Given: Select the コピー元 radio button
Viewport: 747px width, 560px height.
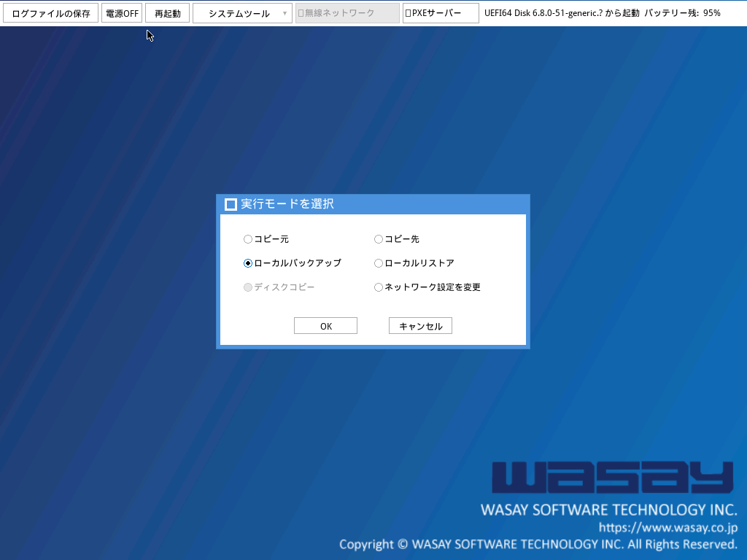Looking at the screenshot, I should [x=248, y=239].
